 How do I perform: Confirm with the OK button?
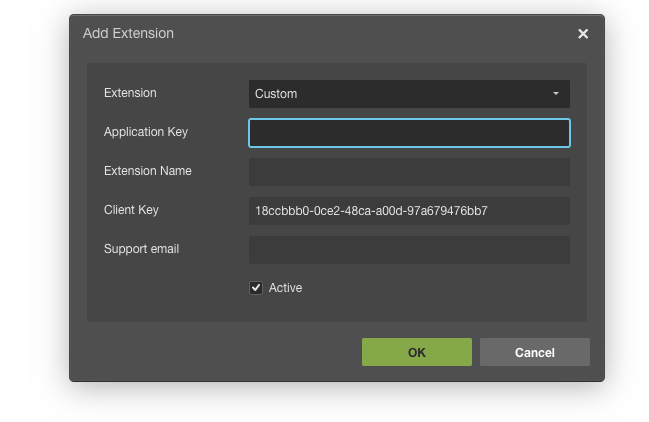click(x=416, y=352)
